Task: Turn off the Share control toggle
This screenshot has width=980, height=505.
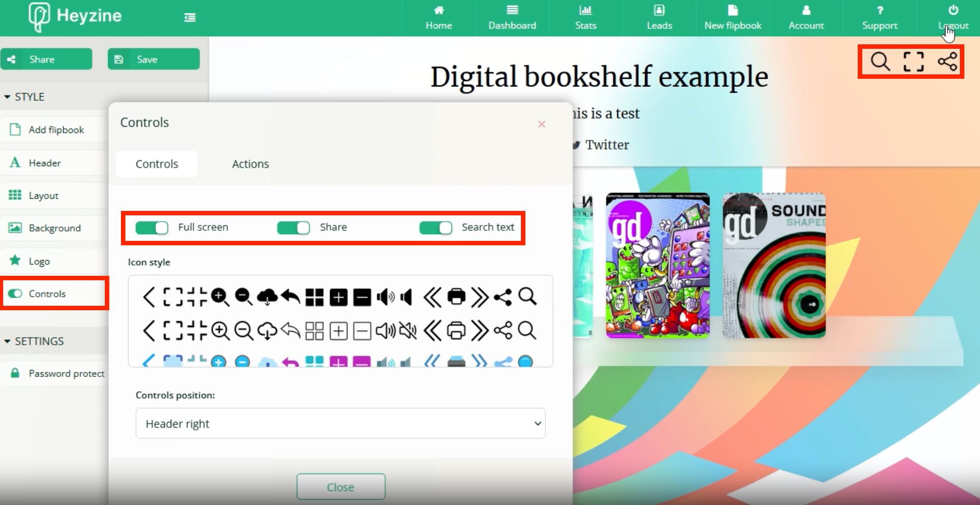Action: pos(293,227)
